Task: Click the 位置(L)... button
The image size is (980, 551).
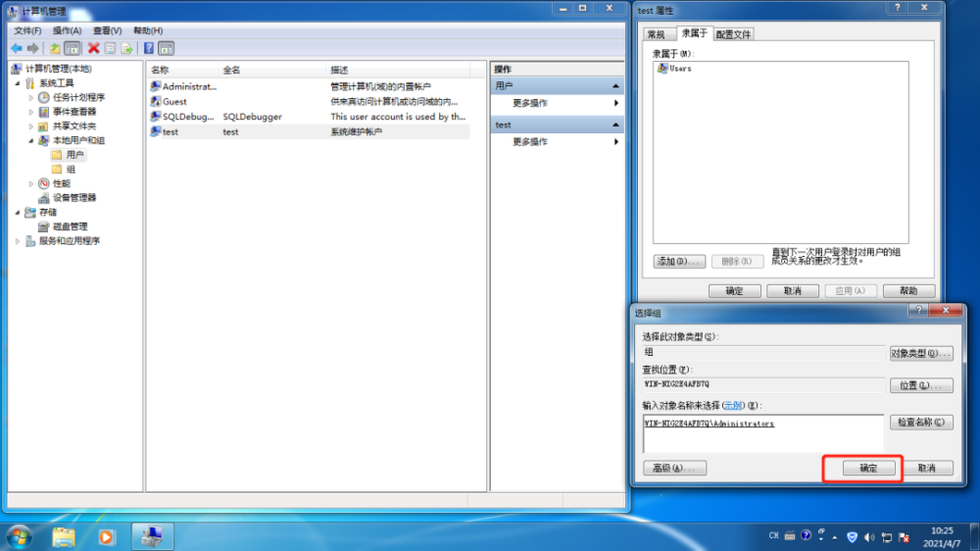Action: pos(921,385)
